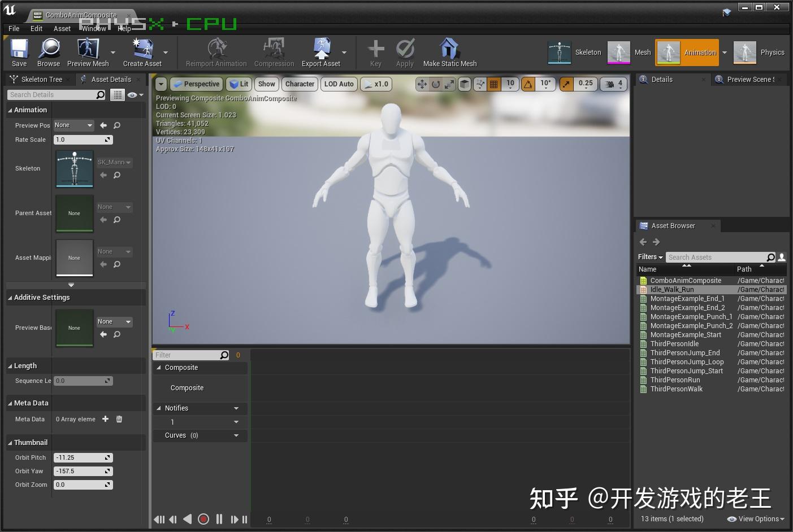The height and width of the screenshot is (532, 793).
Task: Open the Asset menu
Action: pos(62,29)
